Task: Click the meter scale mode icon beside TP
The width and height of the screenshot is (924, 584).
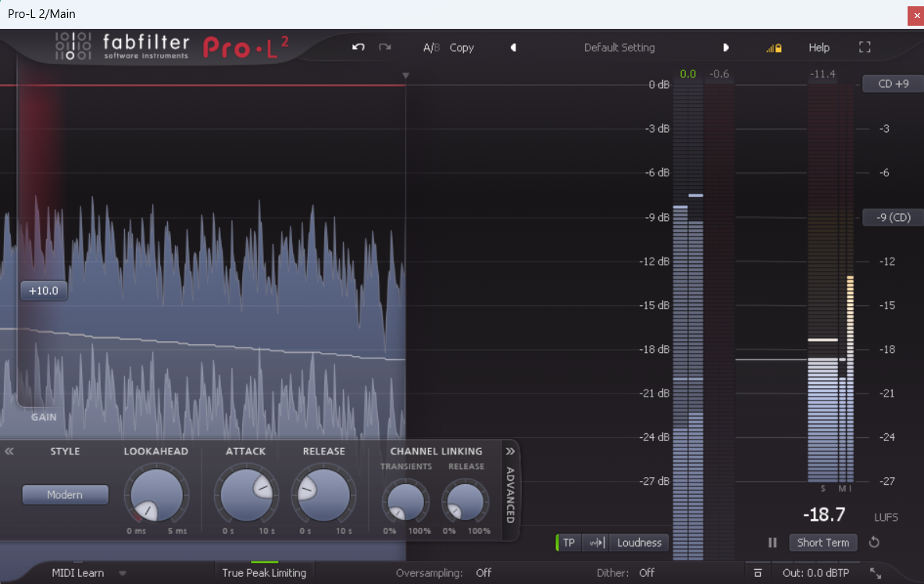Action: (597, 543)
